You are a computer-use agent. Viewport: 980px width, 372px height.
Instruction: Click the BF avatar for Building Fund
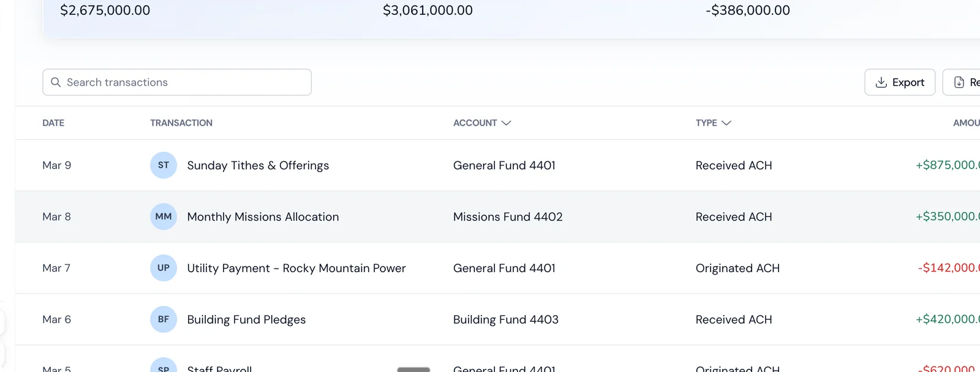click(x=164, y=319)
